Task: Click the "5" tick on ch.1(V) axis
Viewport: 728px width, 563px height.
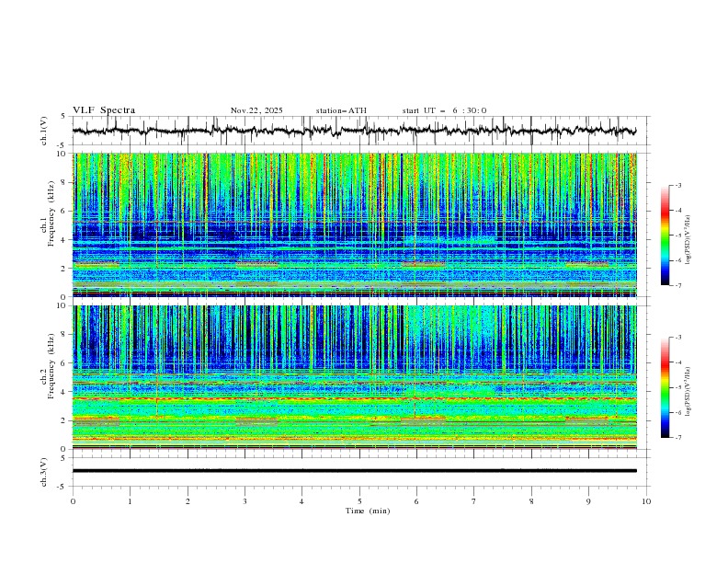Action: coord(63,117)
